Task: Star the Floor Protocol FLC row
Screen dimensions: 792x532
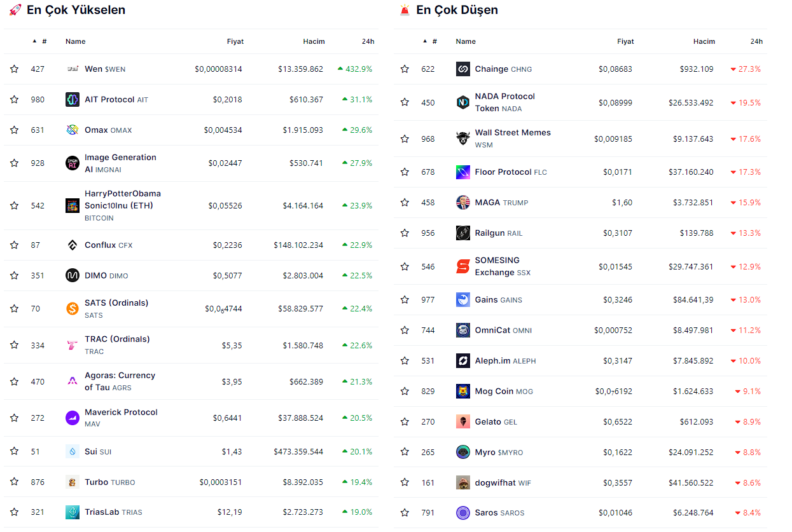Action: [x=405, y=172]
